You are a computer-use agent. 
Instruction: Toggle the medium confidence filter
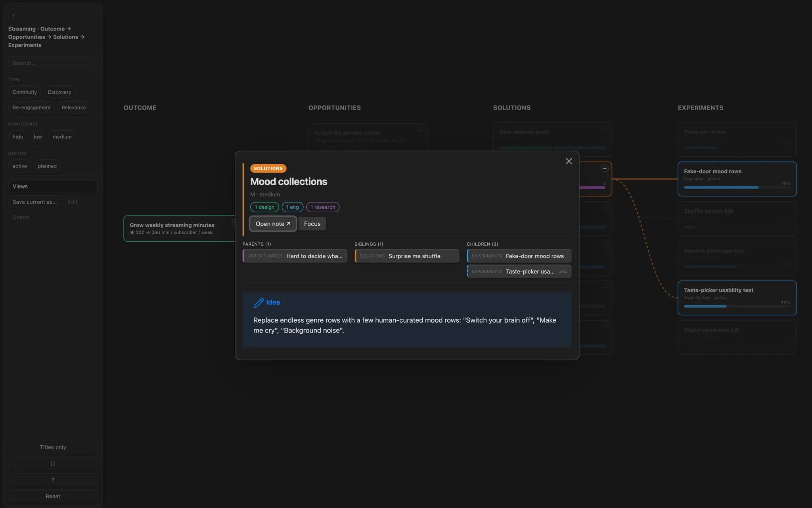pos(62,137)
